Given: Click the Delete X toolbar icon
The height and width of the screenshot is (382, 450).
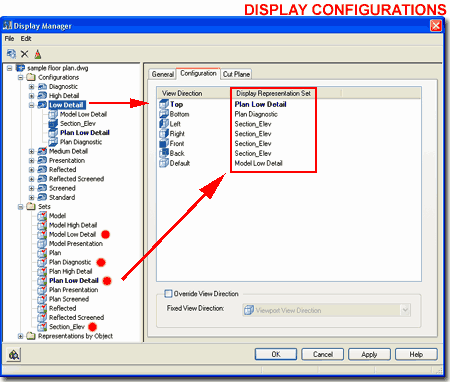Looking at the screenshot, I should [24, 54].
